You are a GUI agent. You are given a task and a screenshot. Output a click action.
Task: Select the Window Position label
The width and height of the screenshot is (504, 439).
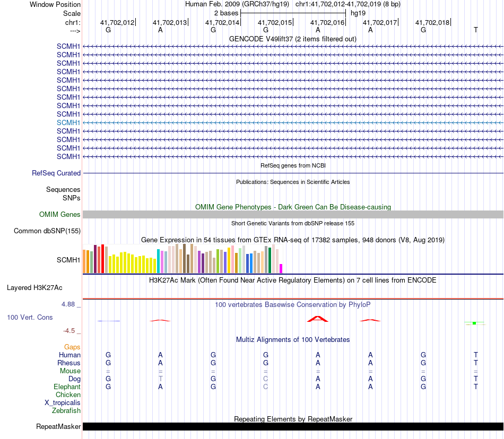(55, 4)
